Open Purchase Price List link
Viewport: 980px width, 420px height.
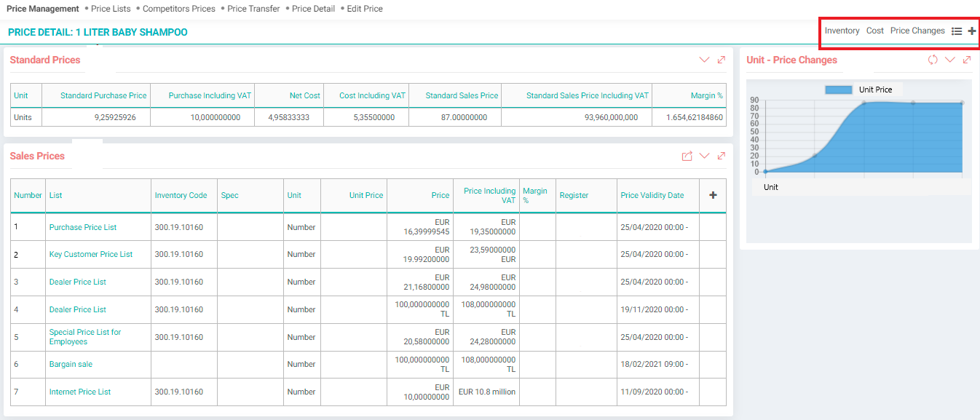[83, 227]
